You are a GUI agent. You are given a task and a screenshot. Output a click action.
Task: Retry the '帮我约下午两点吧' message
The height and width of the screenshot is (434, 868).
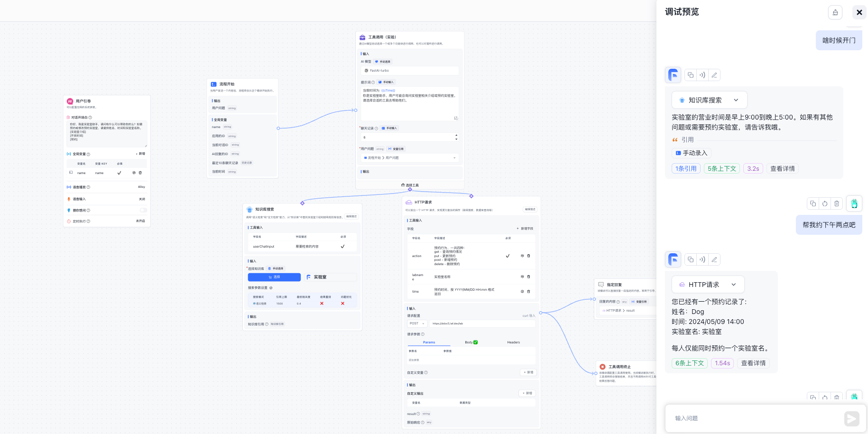click(x=825, y=203)
